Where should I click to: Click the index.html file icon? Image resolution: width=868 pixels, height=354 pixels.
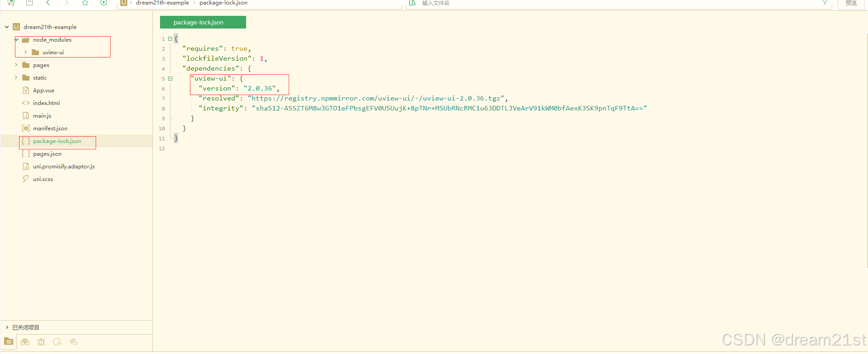(26, 103)
